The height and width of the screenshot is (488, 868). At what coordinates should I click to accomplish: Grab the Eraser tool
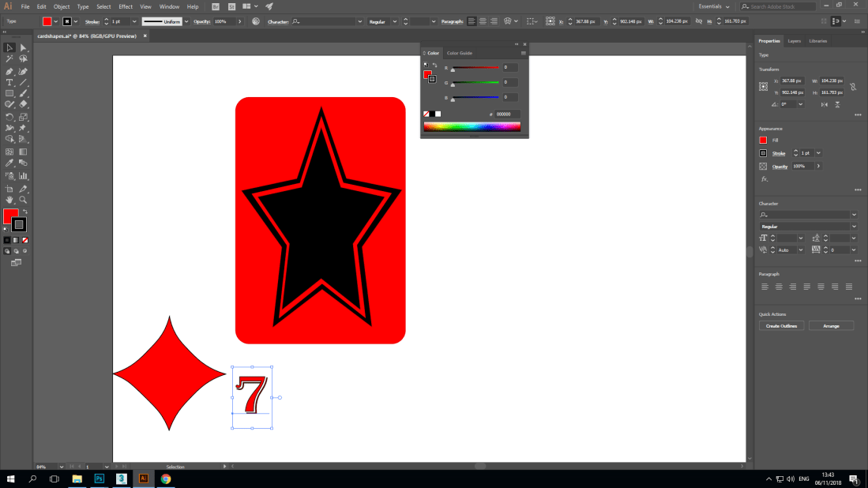point(23,104)
